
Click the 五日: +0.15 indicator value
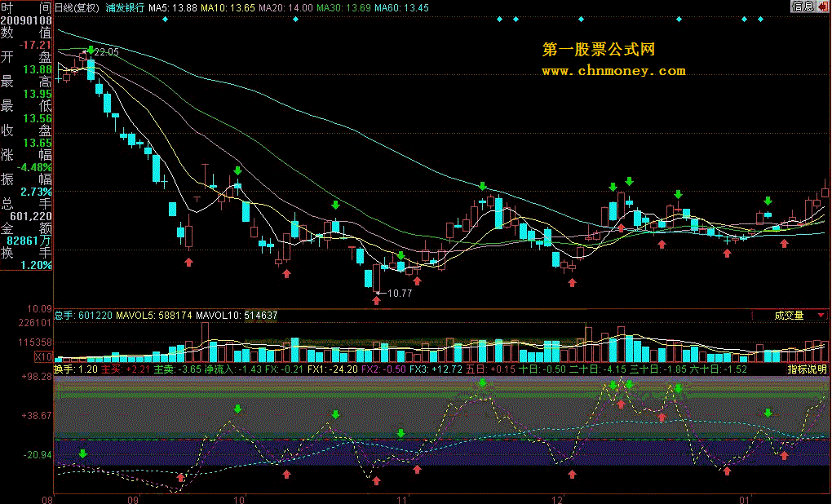point(491,369)
